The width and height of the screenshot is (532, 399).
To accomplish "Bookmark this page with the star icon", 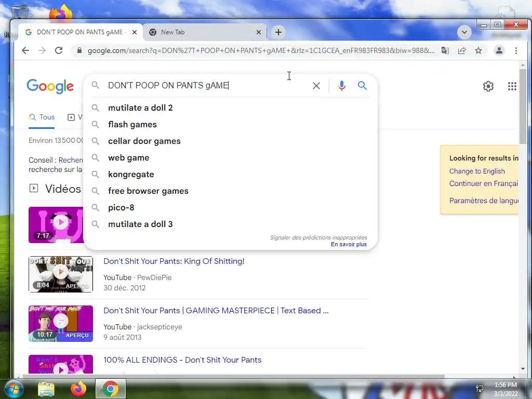I will 478,50.
